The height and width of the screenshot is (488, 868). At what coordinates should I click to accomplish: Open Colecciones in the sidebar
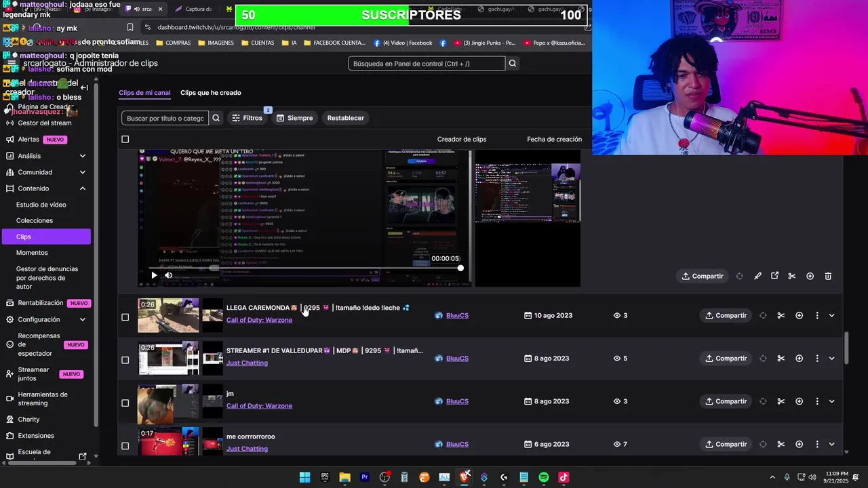coord(35,220)
